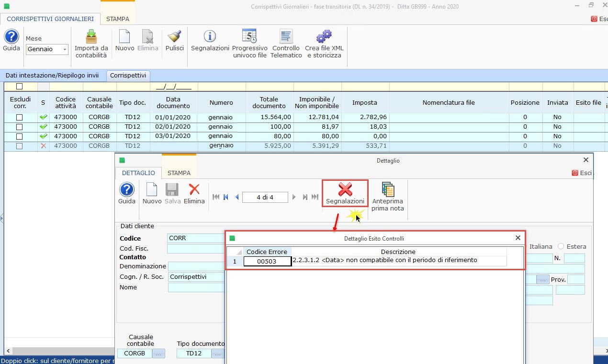Viewport: 608px width, 364px height.
Task: Check Escludi corr. for 03/01/2020 row
Action: [x=20, y=136]
